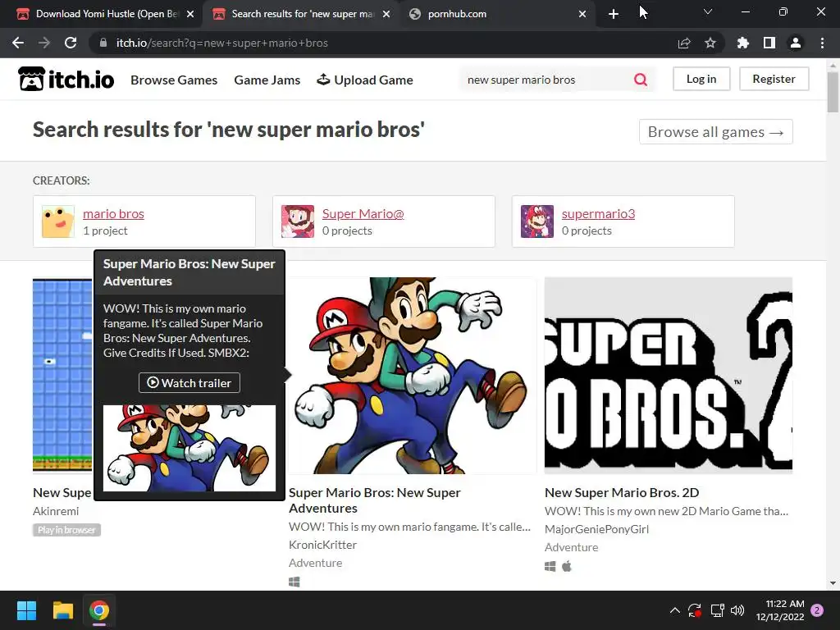Click the Mario and Luigi image in the popup
This screenshot has width=840, height=630.
pyautogui.click(x=189, y=448)
